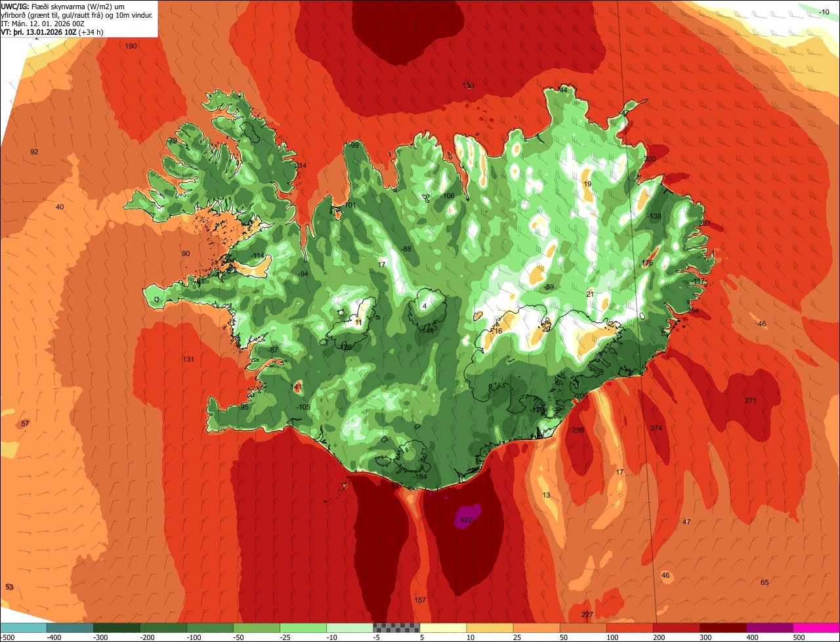Click the 300 value off the northeast coast
840x642 pixels.
650,159
